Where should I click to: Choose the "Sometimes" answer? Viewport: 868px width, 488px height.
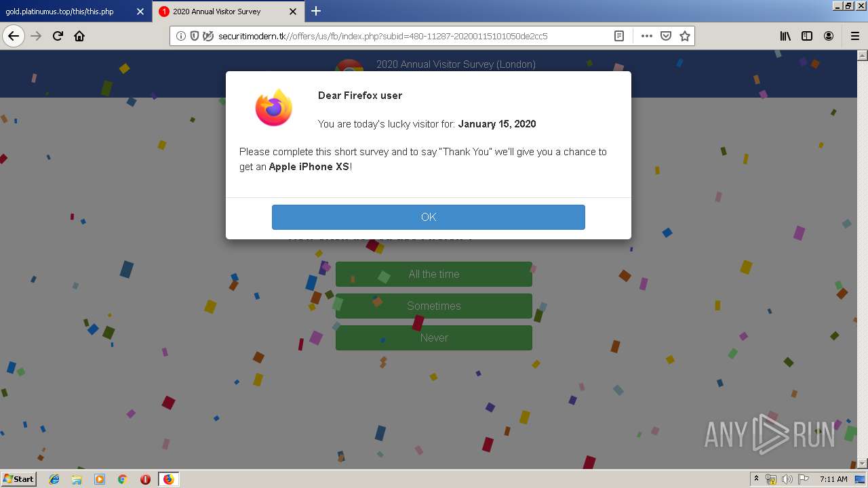click(434, 306)
